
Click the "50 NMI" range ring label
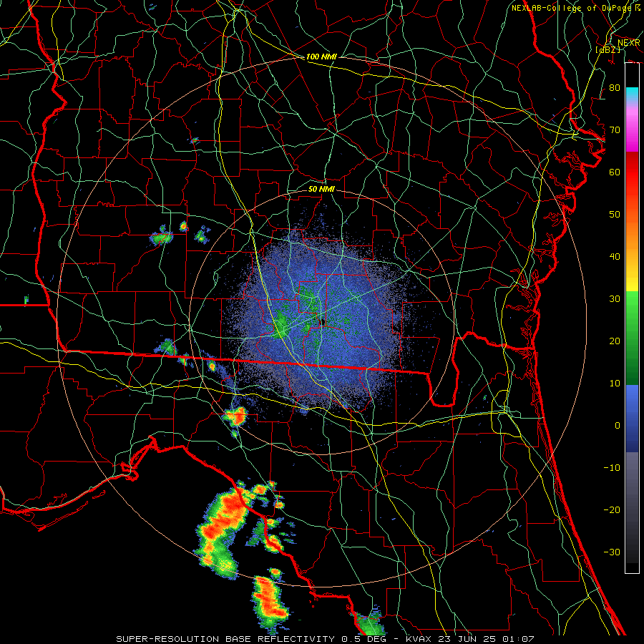[321, 189]
